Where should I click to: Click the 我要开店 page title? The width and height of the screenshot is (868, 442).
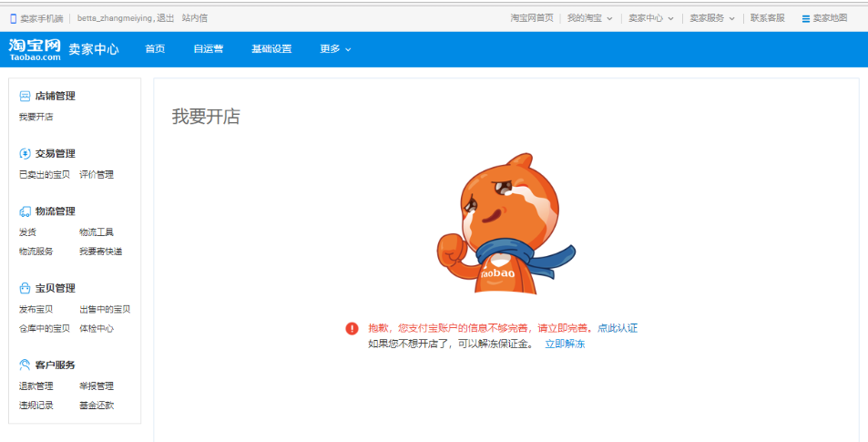[206, 117]
